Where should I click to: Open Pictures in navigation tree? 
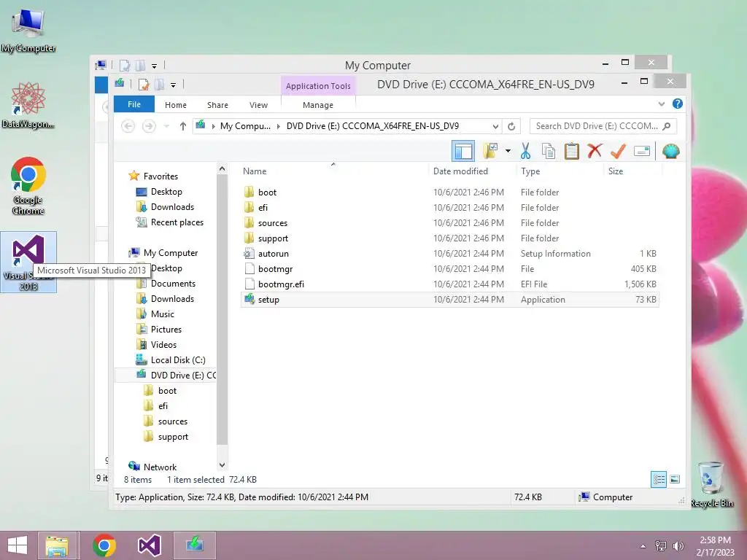coord(166,329)
